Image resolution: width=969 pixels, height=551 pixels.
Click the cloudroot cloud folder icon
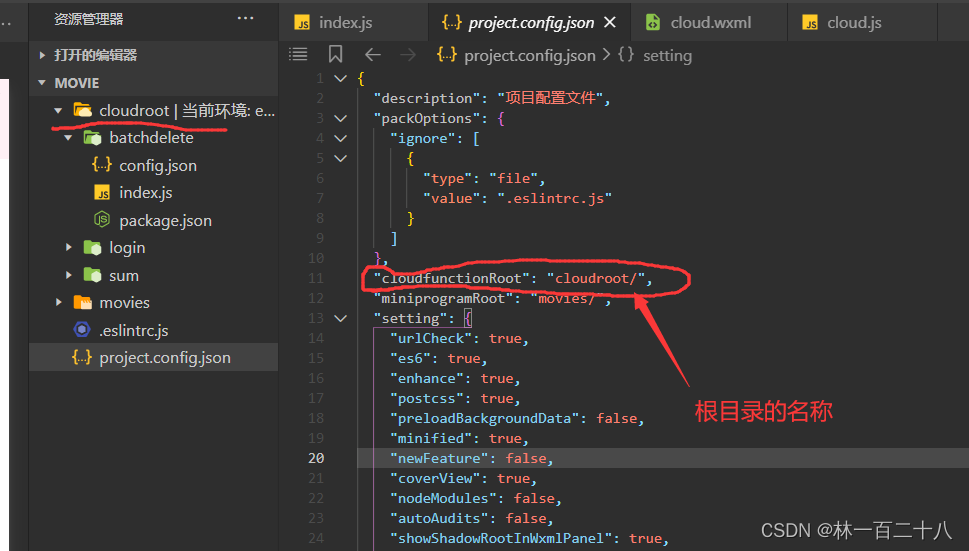click(83, 110)
